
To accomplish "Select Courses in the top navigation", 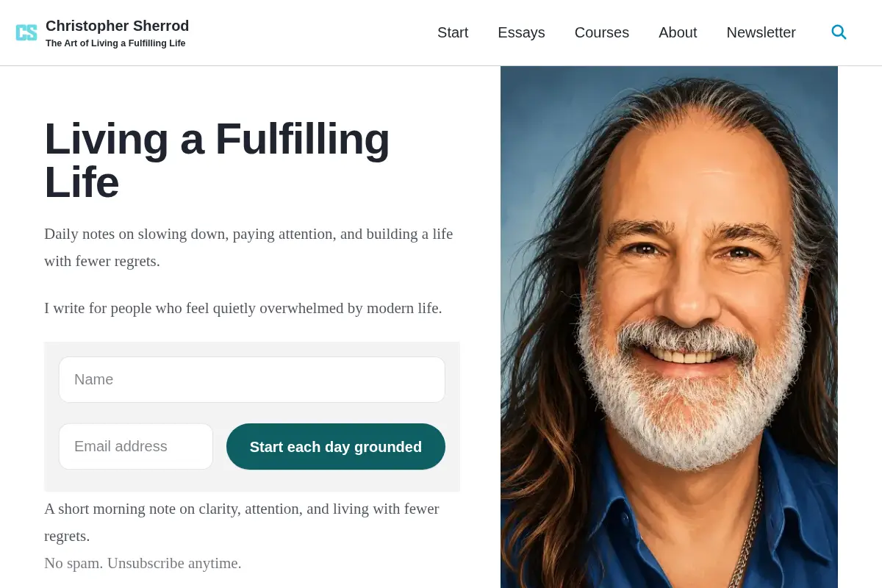I will (x=602, y=32).
